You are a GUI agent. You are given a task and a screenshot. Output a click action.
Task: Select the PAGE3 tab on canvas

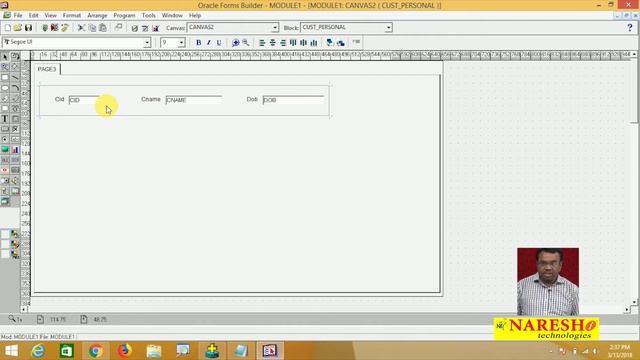(47, 69)
